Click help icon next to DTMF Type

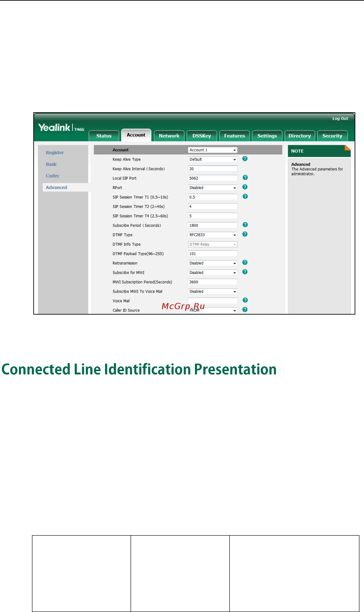(x=245, y=234)
